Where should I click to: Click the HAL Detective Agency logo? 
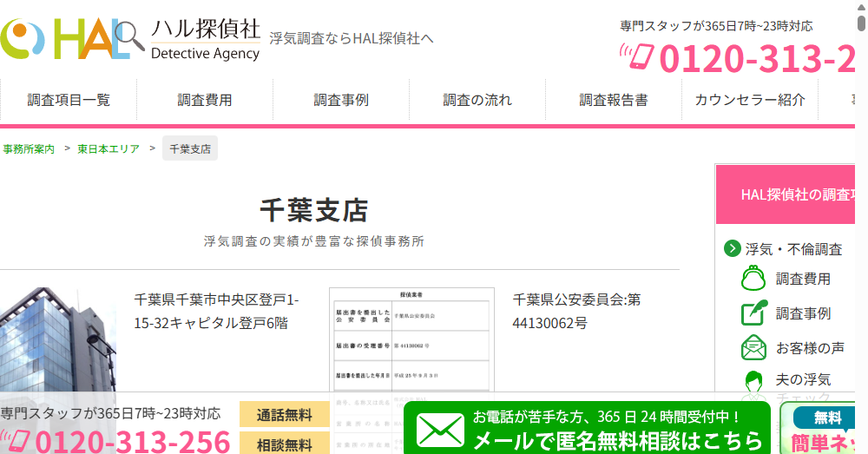130,39
